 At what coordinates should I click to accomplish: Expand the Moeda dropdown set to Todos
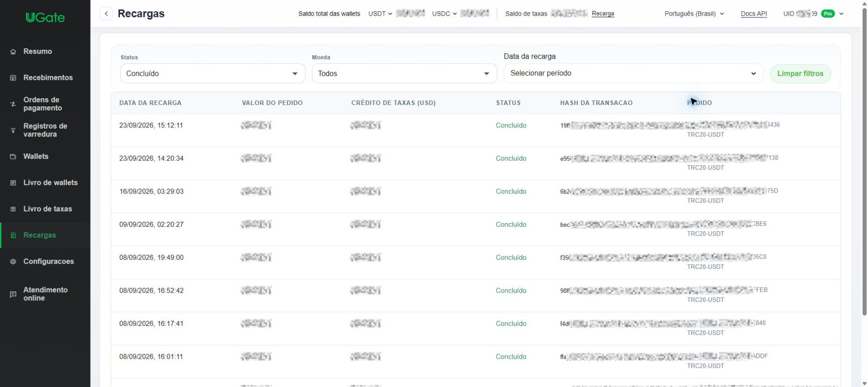point(404,73)
